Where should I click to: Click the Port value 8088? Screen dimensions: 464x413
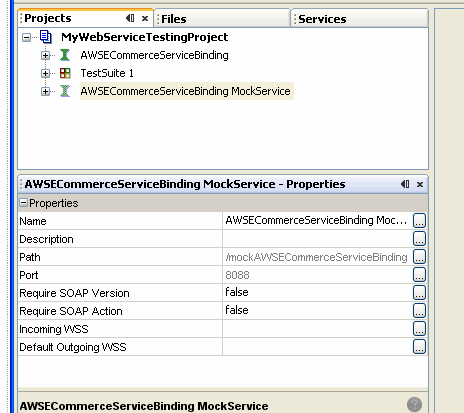[317, 275]
